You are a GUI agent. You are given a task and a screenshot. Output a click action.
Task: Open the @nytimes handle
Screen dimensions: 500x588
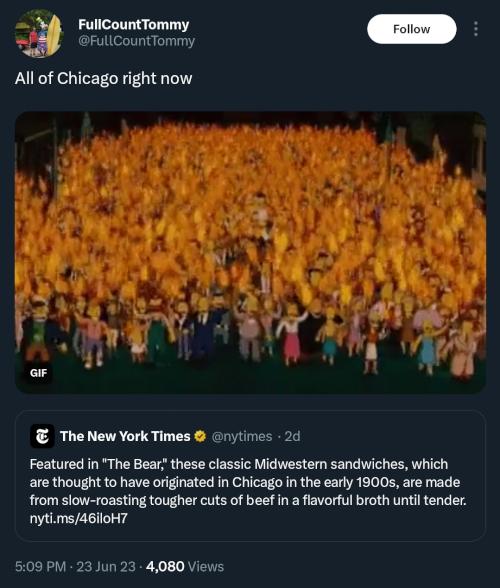point(242,436)
